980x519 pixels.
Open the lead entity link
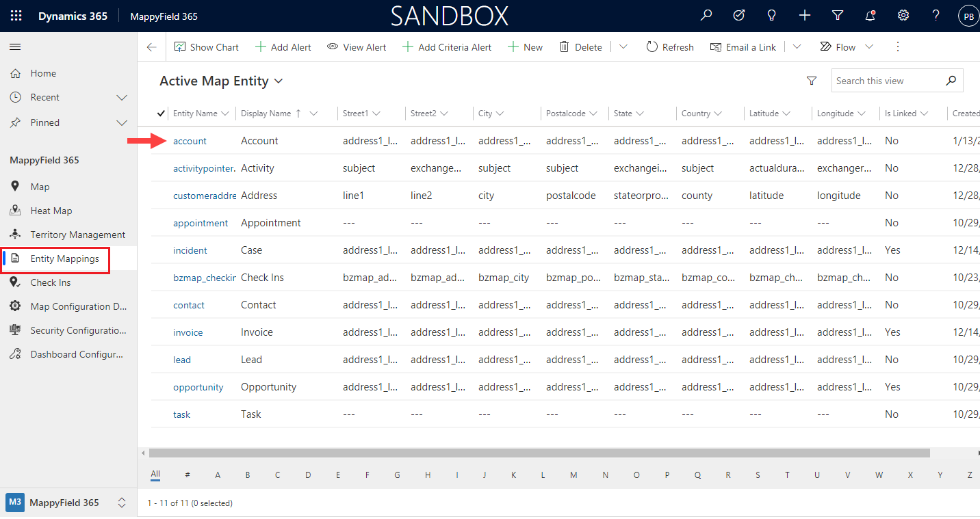182,360
